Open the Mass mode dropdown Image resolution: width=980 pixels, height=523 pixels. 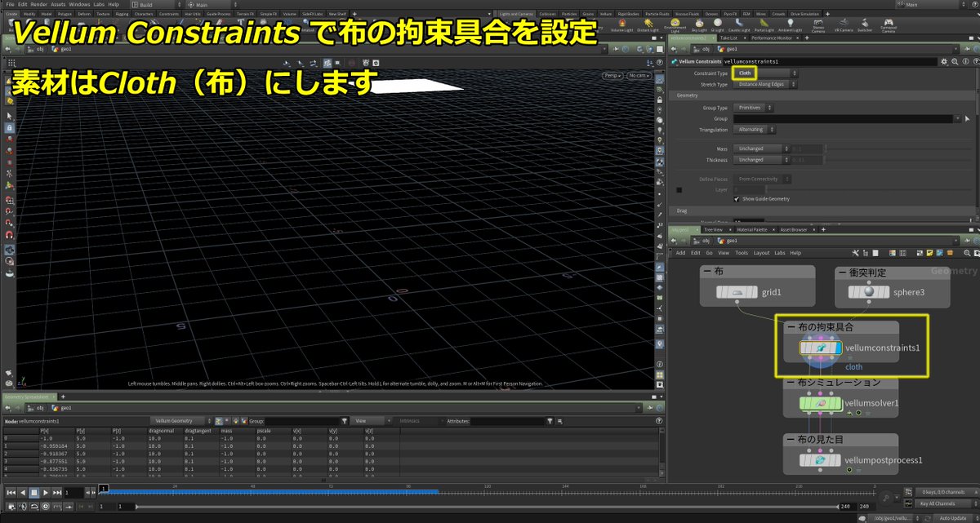(761, 148)
